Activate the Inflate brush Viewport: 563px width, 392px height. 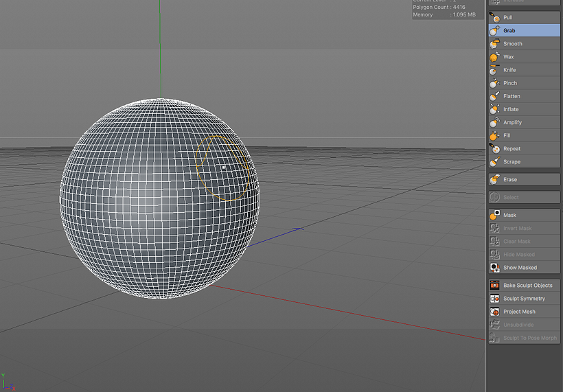tap(524, 109)
